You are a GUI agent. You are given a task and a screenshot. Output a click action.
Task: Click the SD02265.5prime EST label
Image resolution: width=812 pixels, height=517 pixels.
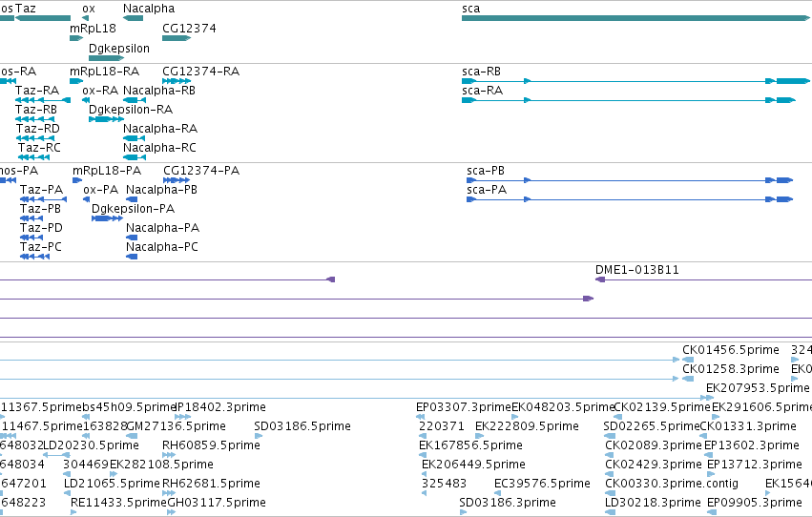tap(652, 427)
